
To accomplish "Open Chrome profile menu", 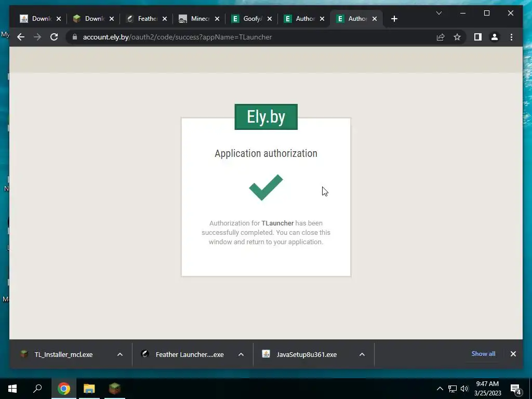I will pos(495,37).
